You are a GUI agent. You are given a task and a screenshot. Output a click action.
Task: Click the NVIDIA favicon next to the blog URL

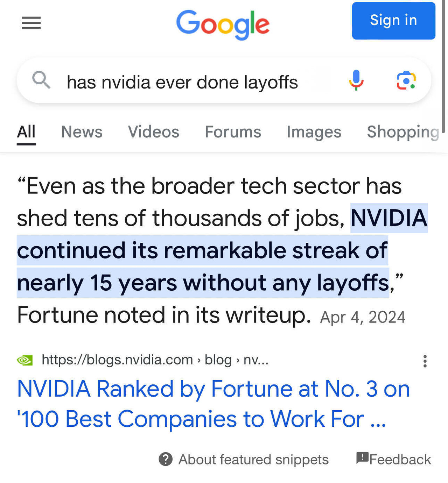[x=25, y=360]
